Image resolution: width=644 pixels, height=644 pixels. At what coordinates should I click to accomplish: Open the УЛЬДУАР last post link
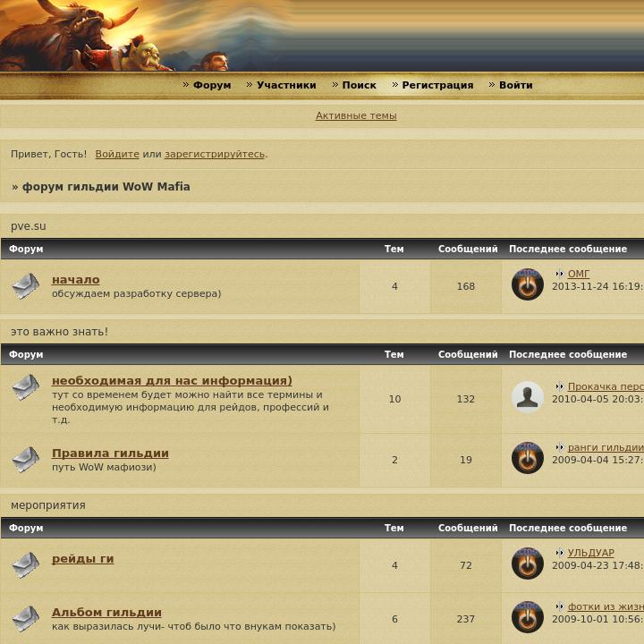[x=590, y=553]
